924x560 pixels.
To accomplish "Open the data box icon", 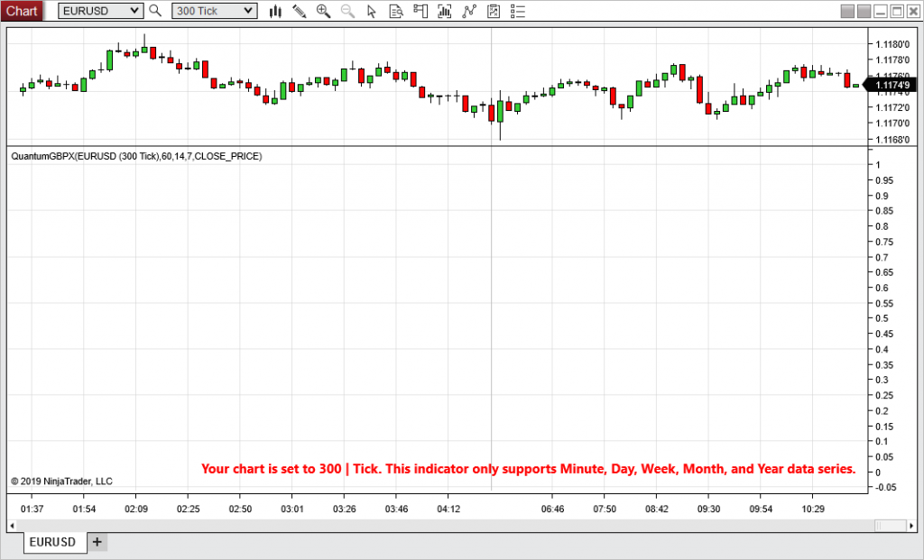I will (x=396, y=11).
